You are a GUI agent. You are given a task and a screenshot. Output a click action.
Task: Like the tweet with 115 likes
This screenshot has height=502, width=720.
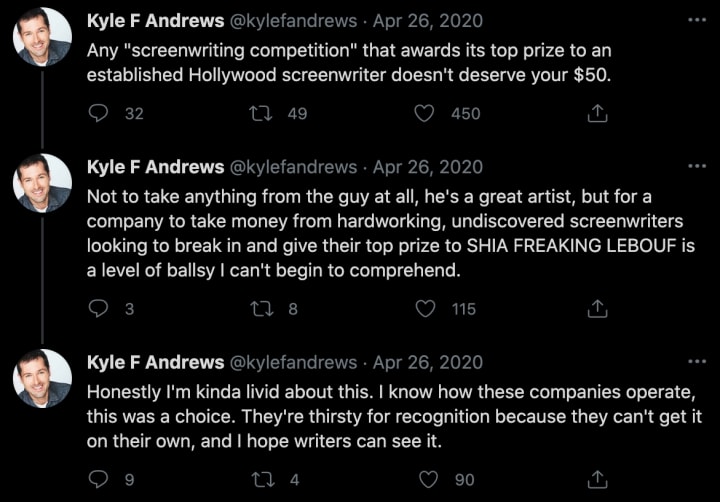(424, 309)
